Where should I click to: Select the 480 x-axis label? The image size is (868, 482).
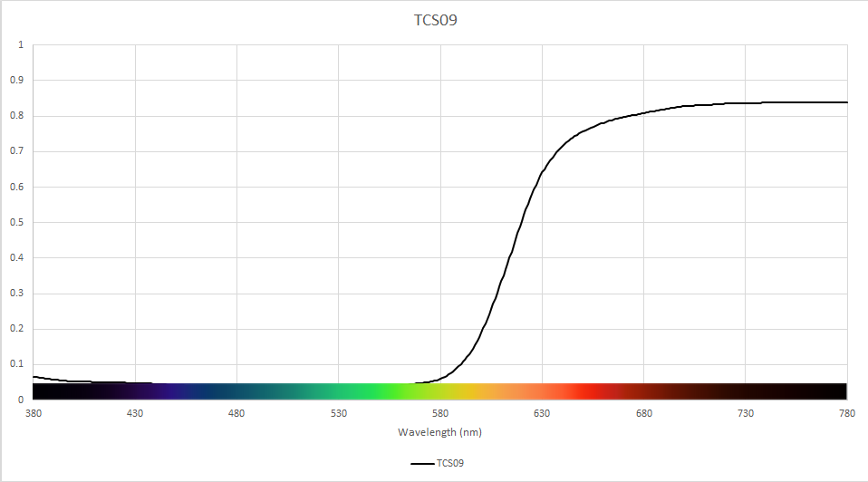(x=236, y=413)
